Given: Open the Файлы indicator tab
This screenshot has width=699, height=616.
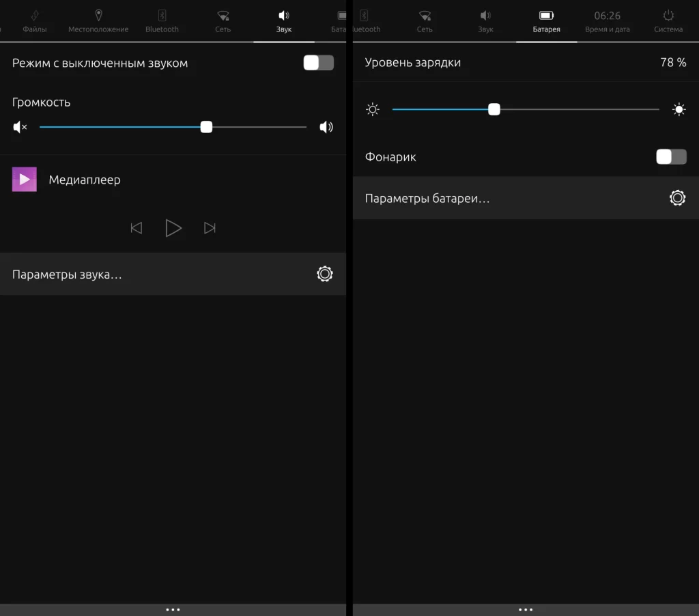Looking at the screenshot, I should click(34, 20).
